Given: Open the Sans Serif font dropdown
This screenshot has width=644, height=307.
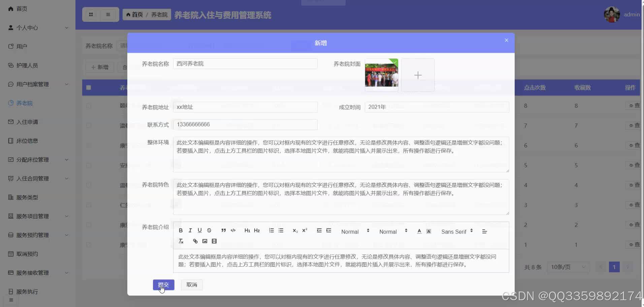Looking at the screenshot, I should [x=457, y=232].
